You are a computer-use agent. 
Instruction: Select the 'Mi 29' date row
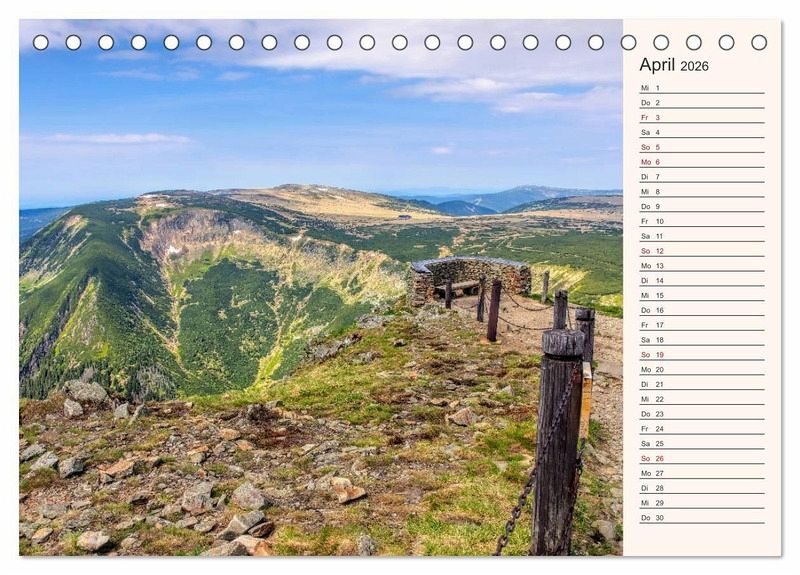tap(702, 502)
